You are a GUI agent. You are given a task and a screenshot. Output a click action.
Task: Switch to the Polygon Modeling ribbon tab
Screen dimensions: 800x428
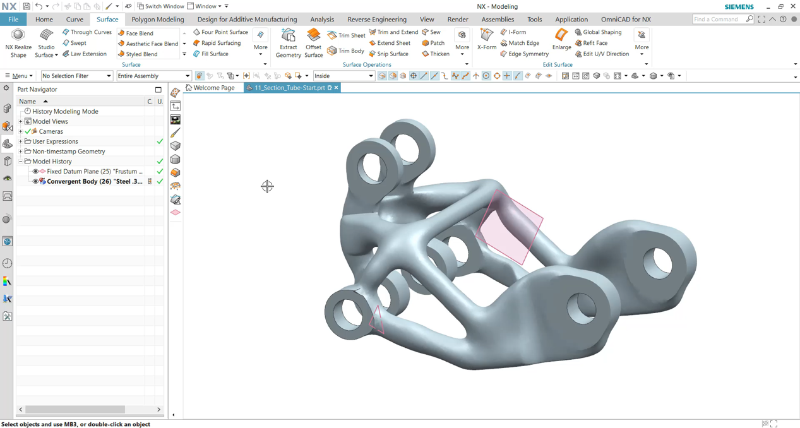click(x=158, y=19)
